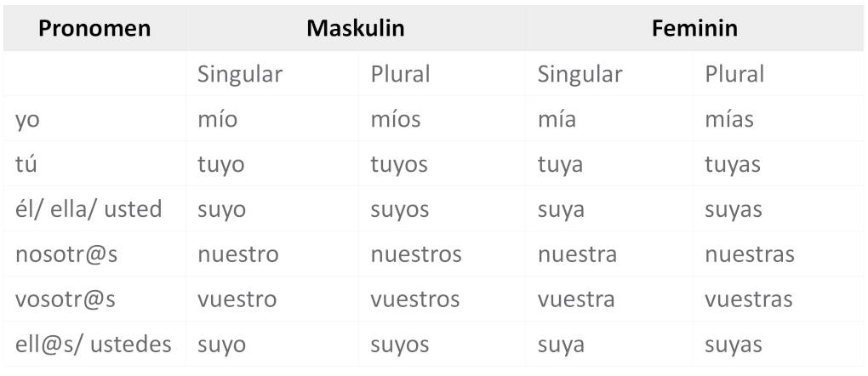868x376 pixels.
Task: Click the 'vosotr@s' row label
Action: [x=66, y=299]
